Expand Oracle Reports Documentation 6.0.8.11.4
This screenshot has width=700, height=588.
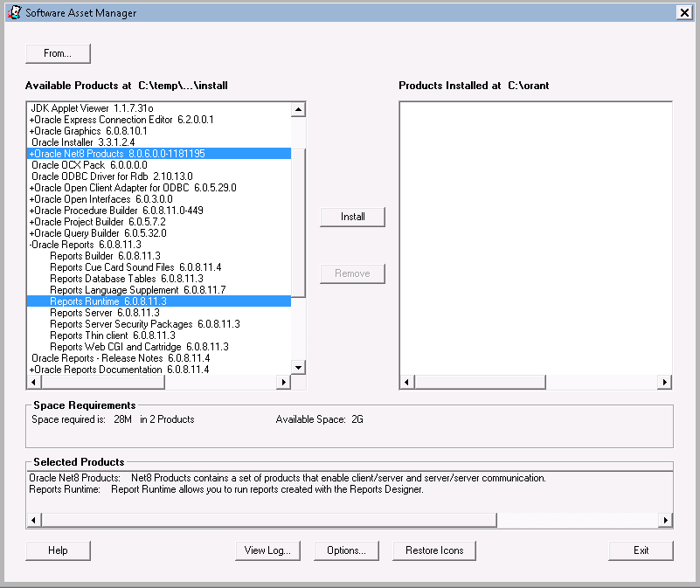coord(31,370)
